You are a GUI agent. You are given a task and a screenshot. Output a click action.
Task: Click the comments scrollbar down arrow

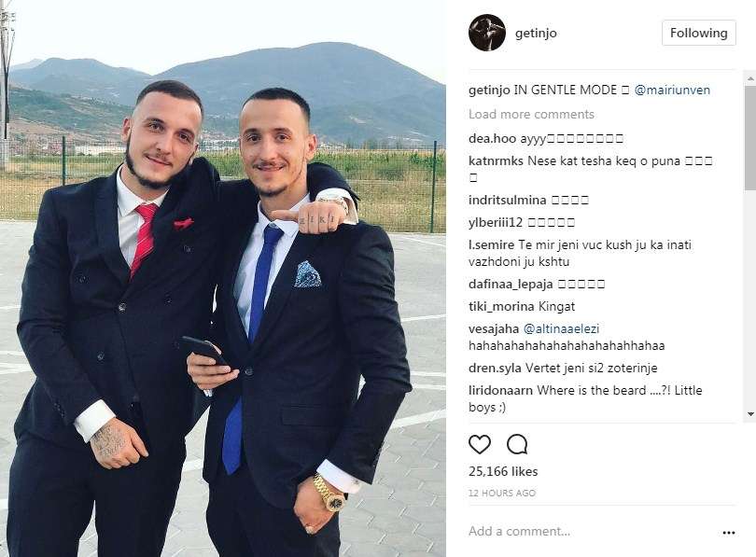[x=750, y=414]
